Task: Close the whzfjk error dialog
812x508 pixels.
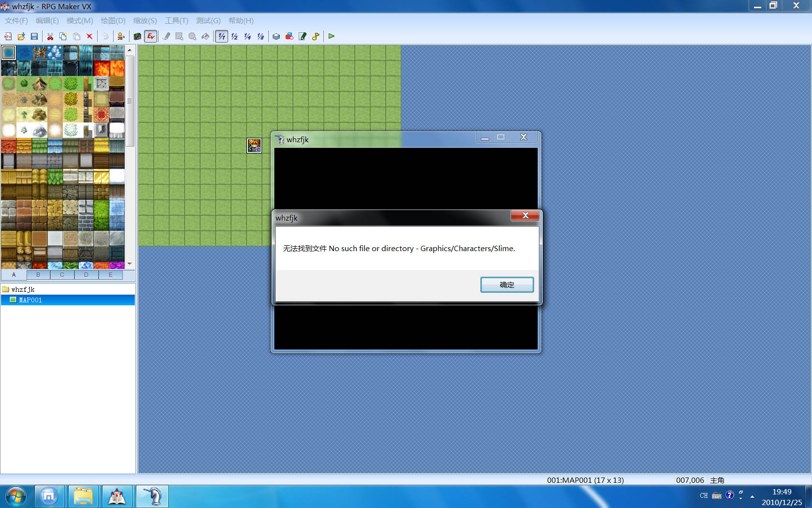Action: pos(525,215)
